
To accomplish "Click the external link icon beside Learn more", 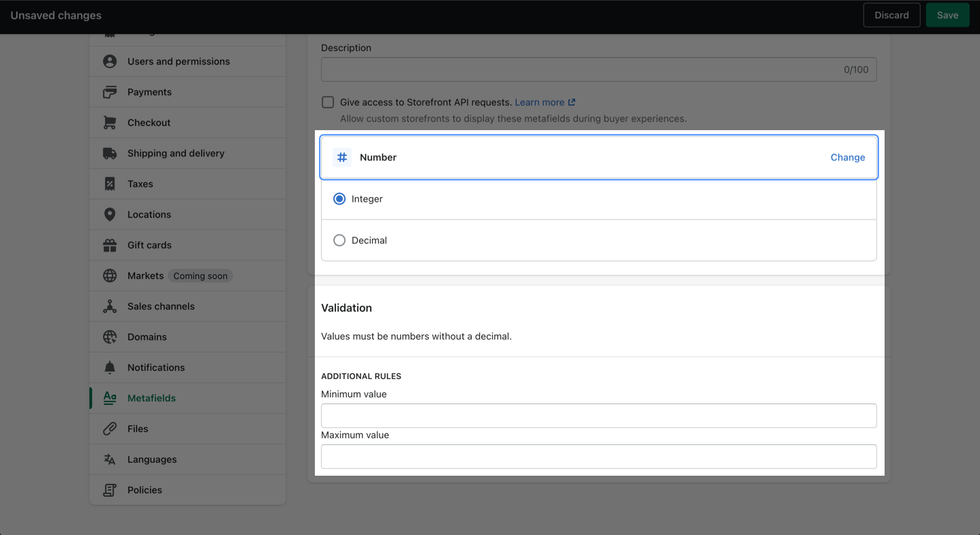I will tap(572, 102).
